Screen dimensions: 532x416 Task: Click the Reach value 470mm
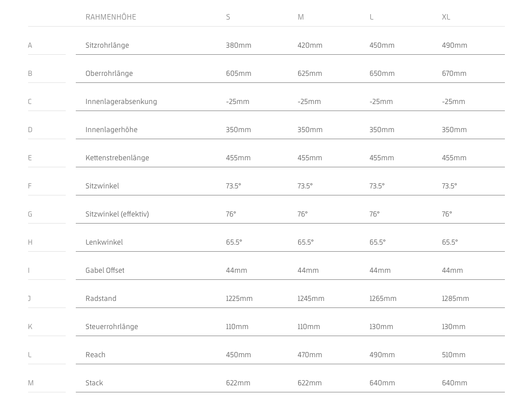coord(310,355)
